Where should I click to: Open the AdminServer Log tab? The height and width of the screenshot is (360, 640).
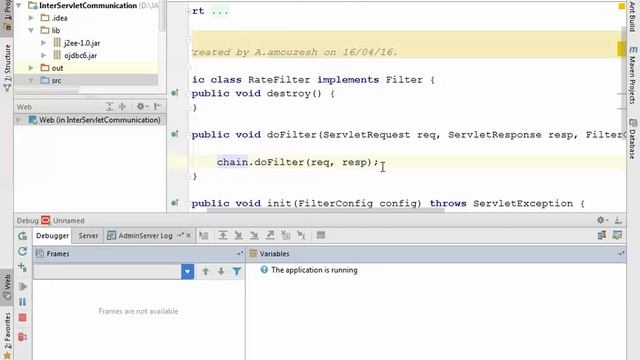click(145, 236)
